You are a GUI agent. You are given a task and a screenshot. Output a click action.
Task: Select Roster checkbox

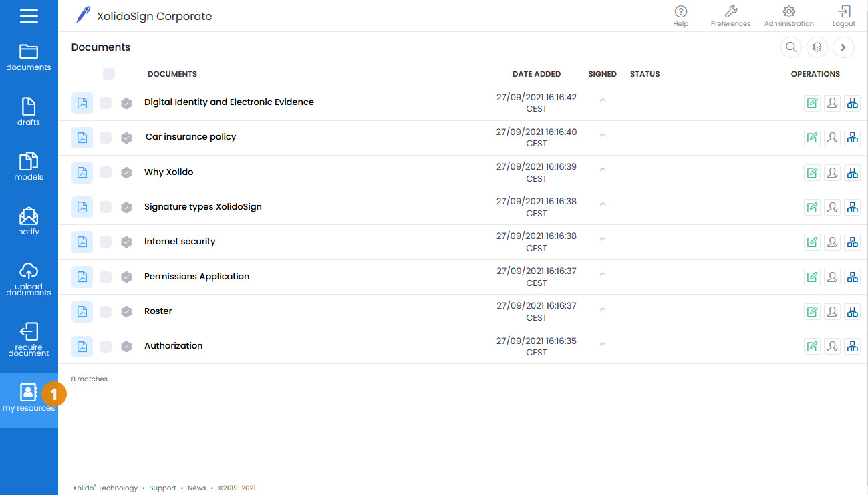coord(106,311)
